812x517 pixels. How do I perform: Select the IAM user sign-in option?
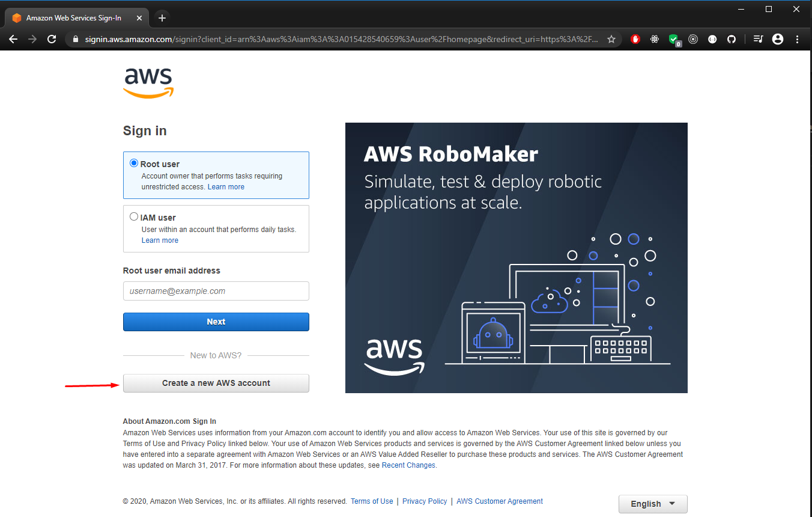pos(134,216)
